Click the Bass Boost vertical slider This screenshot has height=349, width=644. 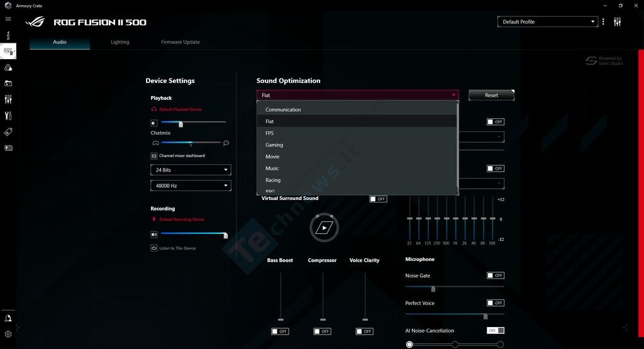[x=280, y=297]
